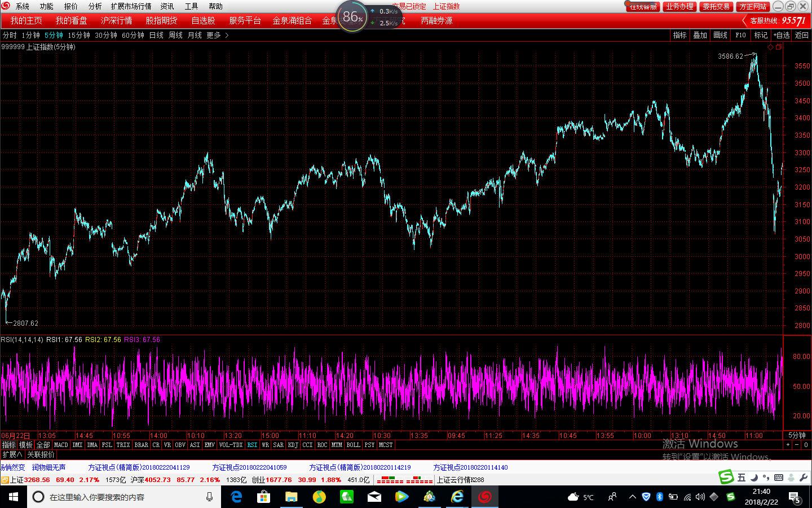Viewport: 812px width, 508px height.
Task: Select the 股指期货 tab
Action: (x=162, y=20)
